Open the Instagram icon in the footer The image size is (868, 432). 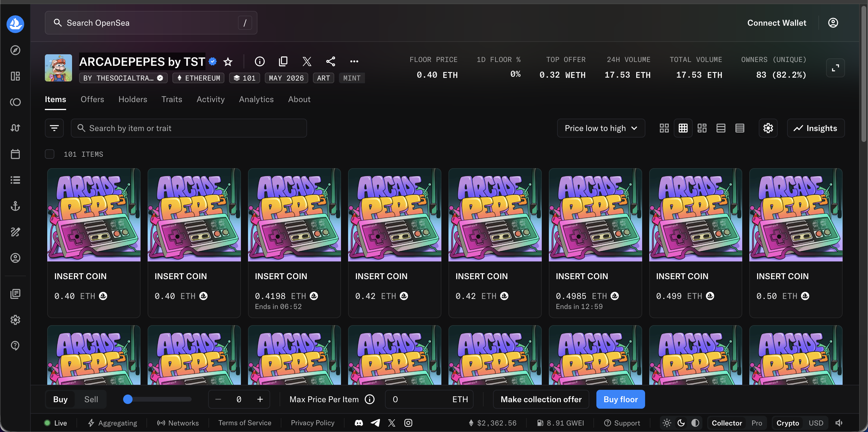pyautogui.click(x=408, y=423)
